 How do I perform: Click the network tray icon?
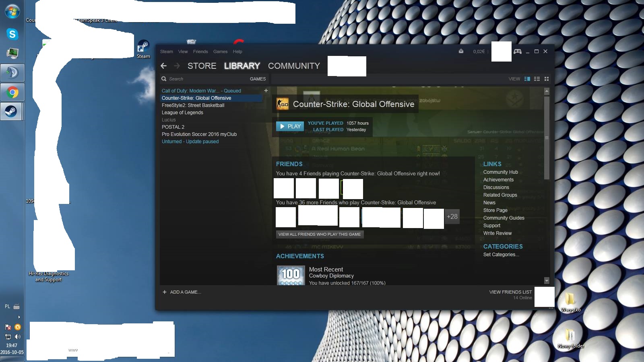pyautogui.click(x=8, y=337)
